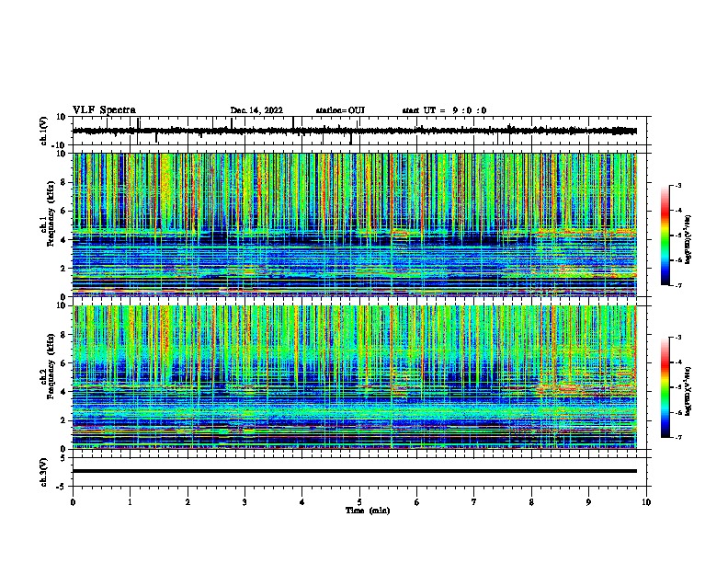Screen dimensions: 728x563
Task: Click the "station=OUI" header label
Action: click(340, 110)
